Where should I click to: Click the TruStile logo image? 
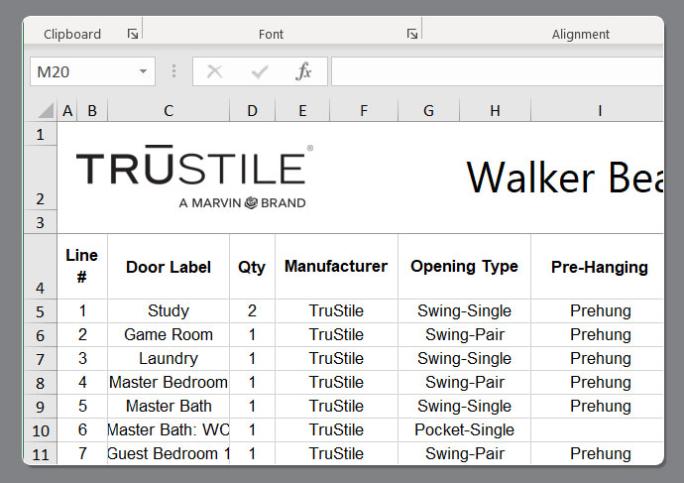pyautogui.click(x=194, y=177)
